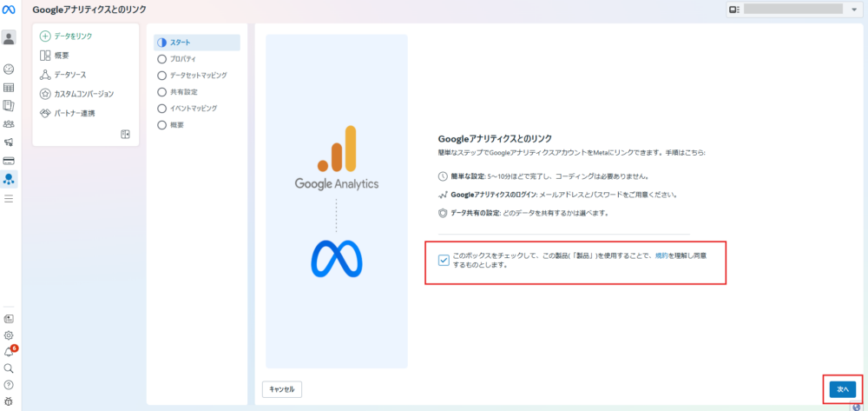Open the user profile avatar in the rail
This screenshot has width=868, height=411.
coord(9,37)
